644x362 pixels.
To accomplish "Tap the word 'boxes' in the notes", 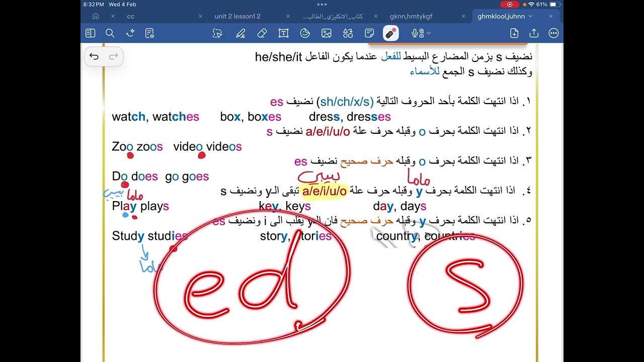I will point(264,117).
